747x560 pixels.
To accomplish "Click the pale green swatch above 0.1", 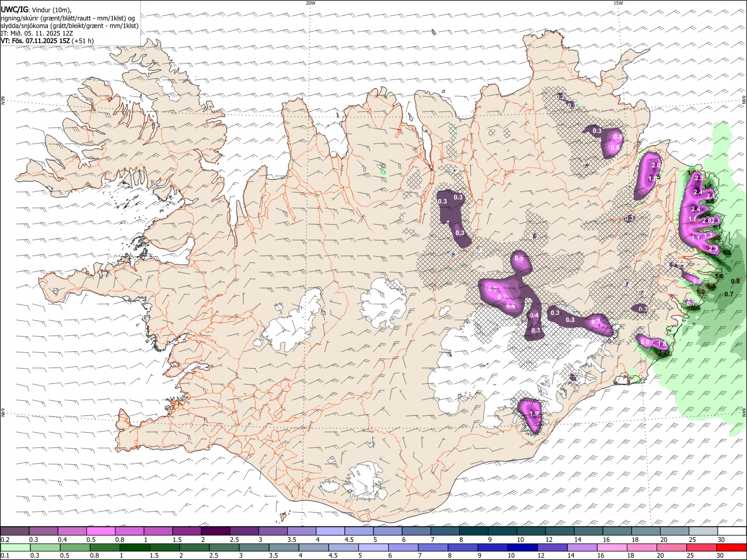I will 15,547.
